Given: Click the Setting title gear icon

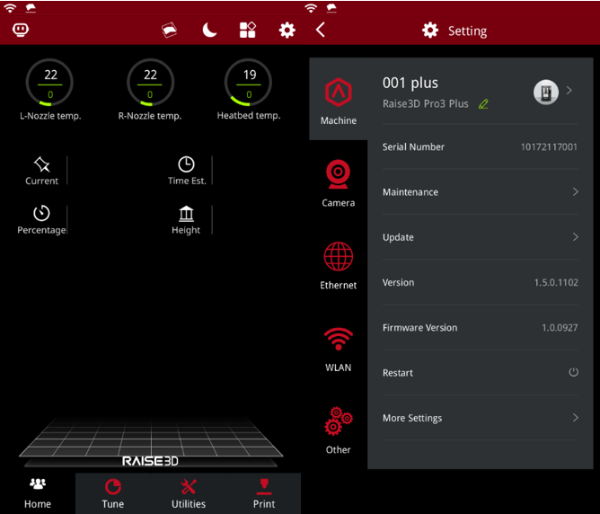Looking at the screenshot, I should point(430,30).
